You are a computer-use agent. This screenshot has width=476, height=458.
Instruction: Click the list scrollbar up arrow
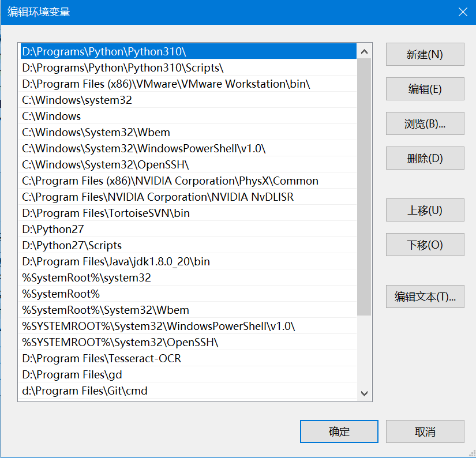(364, 51)
